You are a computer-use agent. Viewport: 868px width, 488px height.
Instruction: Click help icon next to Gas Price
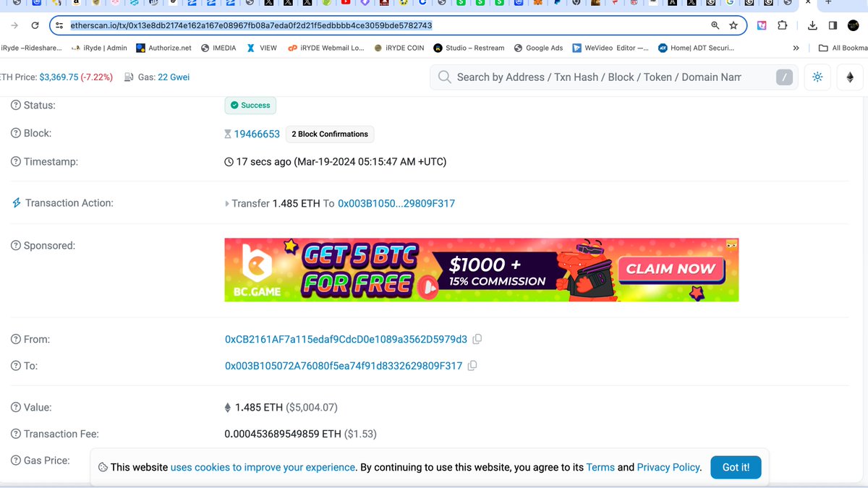(16, 461)
